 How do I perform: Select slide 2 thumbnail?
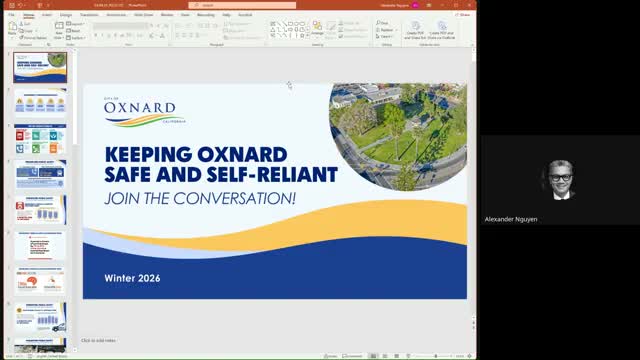40,102
